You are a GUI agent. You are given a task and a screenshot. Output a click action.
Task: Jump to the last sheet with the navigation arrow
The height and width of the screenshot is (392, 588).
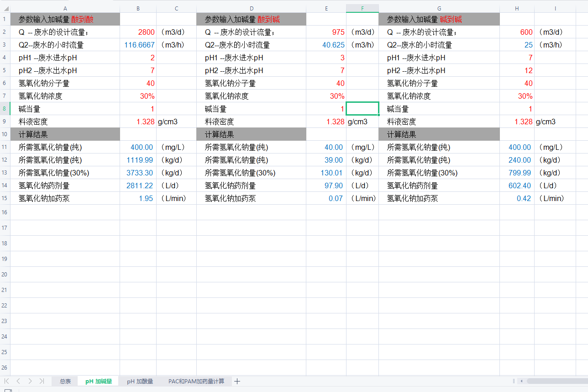42,381
